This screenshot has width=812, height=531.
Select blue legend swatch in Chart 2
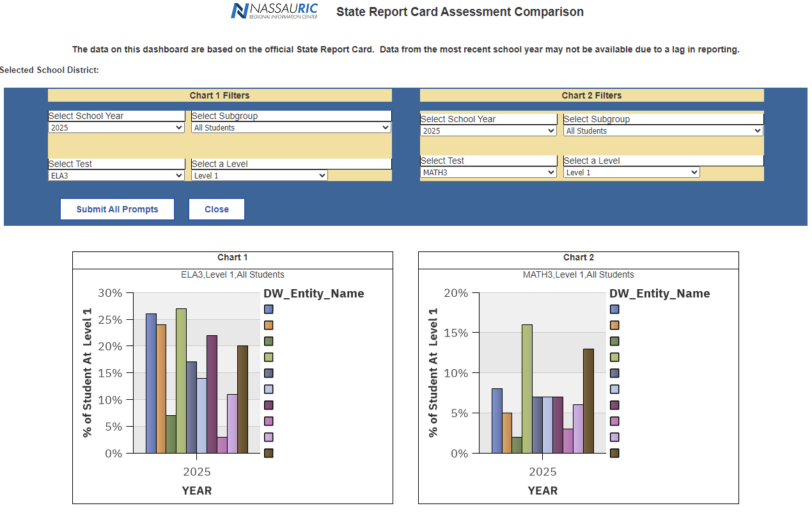pos(614,309)
